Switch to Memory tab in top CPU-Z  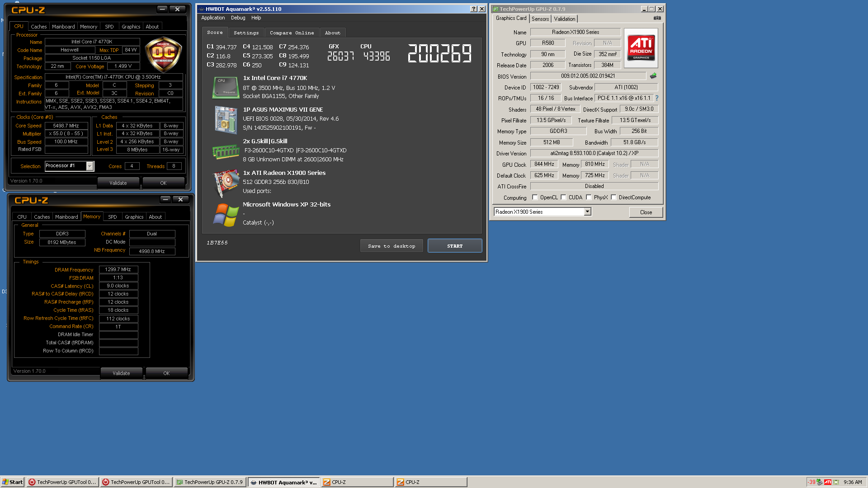click(x=89, y=27)
